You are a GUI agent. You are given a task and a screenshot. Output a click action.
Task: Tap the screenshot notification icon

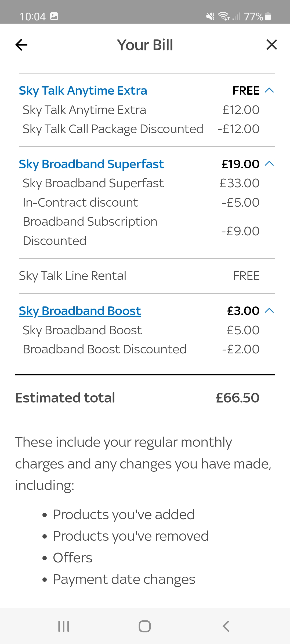[x=55, y=17]
